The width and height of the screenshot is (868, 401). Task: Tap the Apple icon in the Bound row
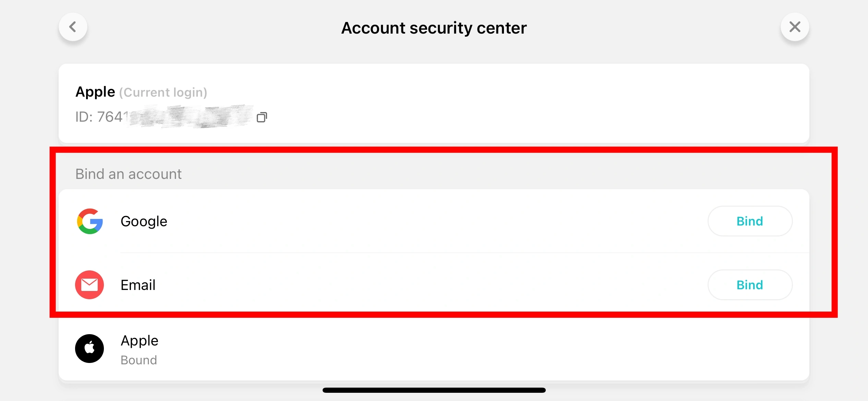(89, 349)
